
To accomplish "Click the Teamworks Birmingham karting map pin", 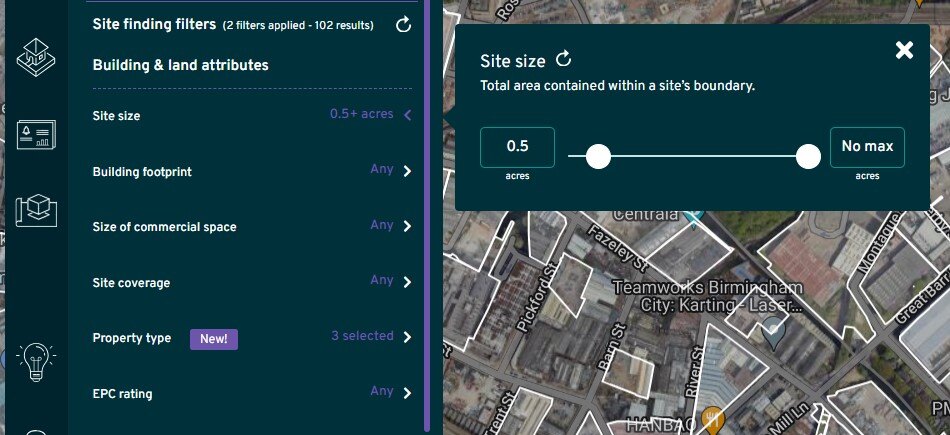I will 772,334.
